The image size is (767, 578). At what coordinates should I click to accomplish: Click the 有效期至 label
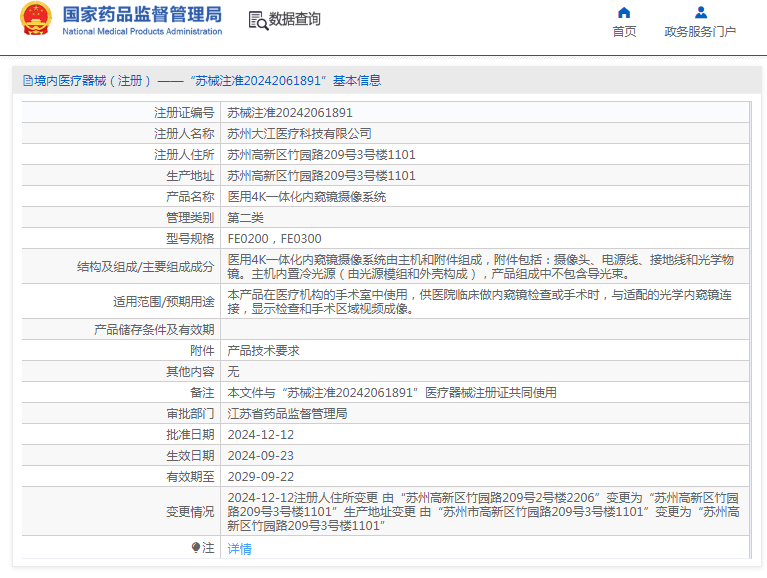point(190,477)
